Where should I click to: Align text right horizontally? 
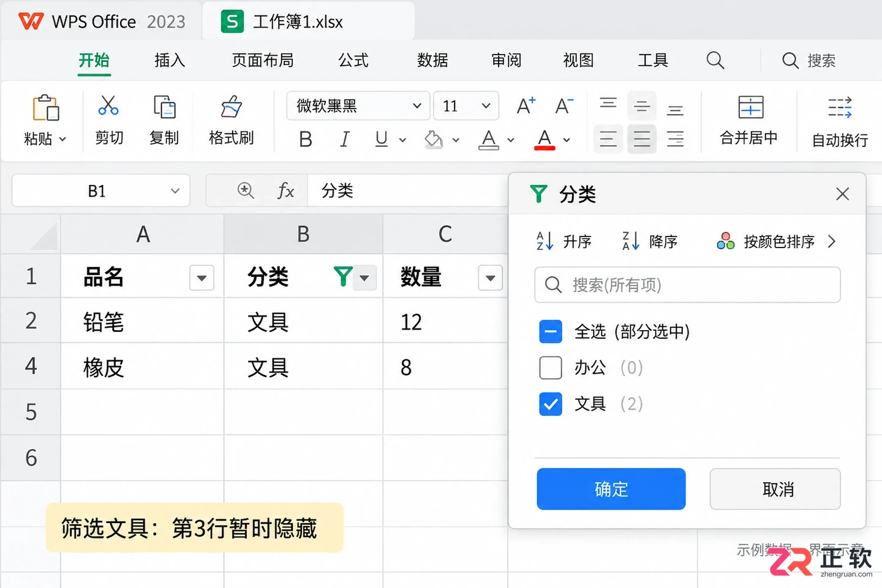click(x=676, y=139)
